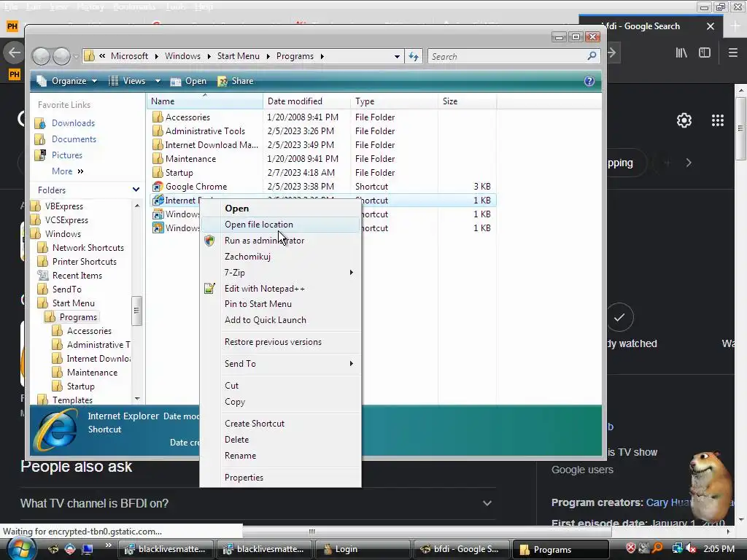Click the Share toolbar button
Screen dimensions: 747x560
(x=236, y=81)
